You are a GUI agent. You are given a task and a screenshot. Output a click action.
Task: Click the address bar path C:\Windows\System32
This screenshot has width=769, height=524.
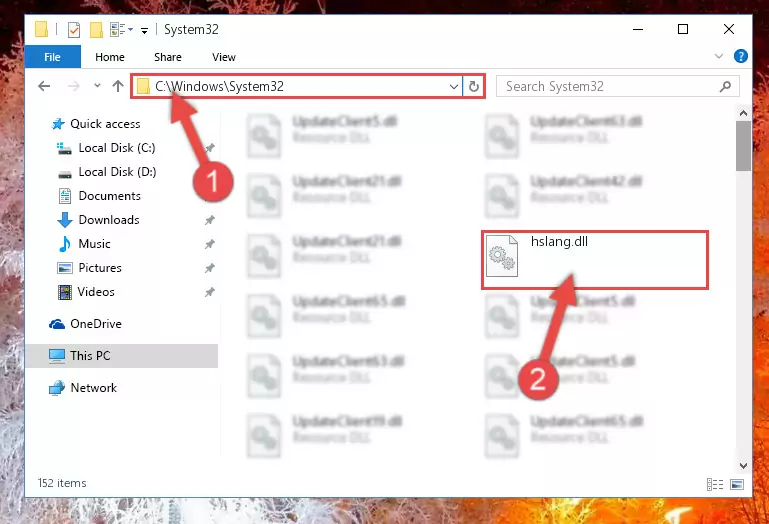click(219, 86)
